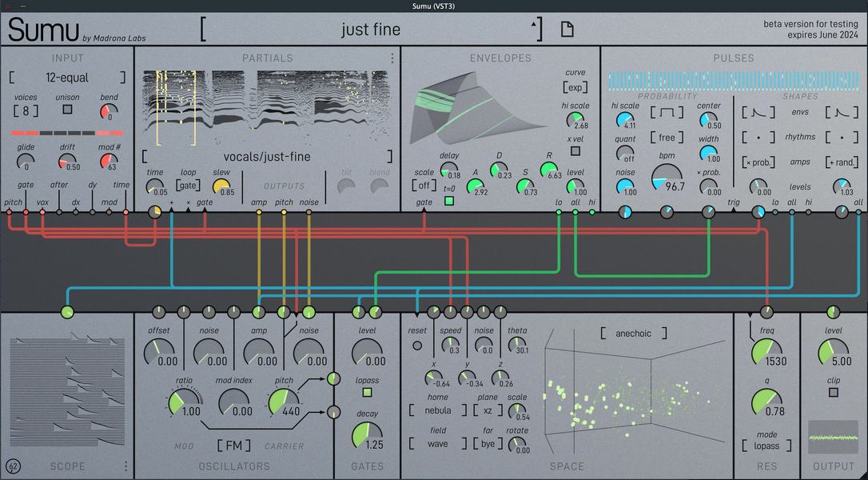The image size is (868, 480).
Task: Open the anechoic room dropdown
Action: 633,334
